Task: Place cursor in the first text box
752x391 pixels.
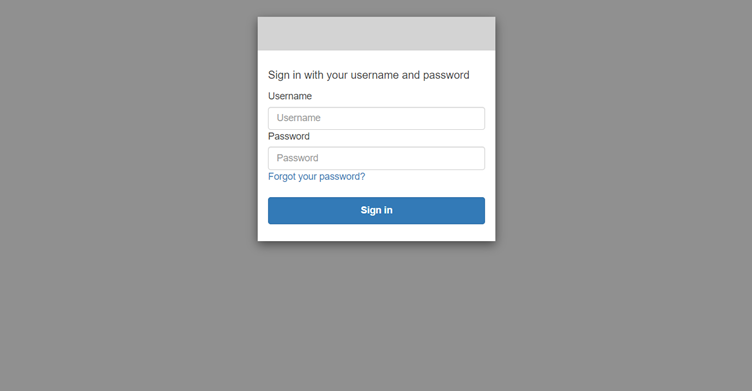Action: (376, 118)
